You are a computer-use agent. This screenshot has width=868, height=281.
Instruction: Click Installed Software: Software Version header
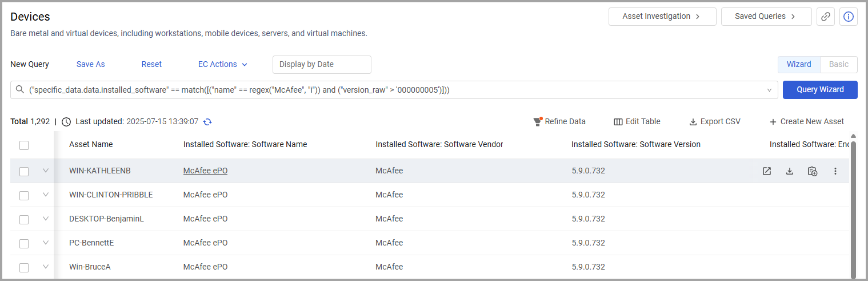pyautogui.click(x=636, y=144)
